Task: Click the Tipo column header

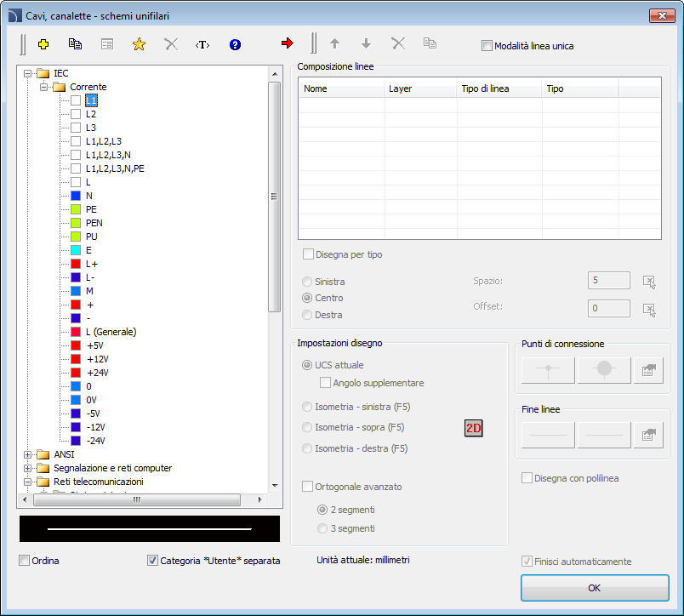Action: 579,88
